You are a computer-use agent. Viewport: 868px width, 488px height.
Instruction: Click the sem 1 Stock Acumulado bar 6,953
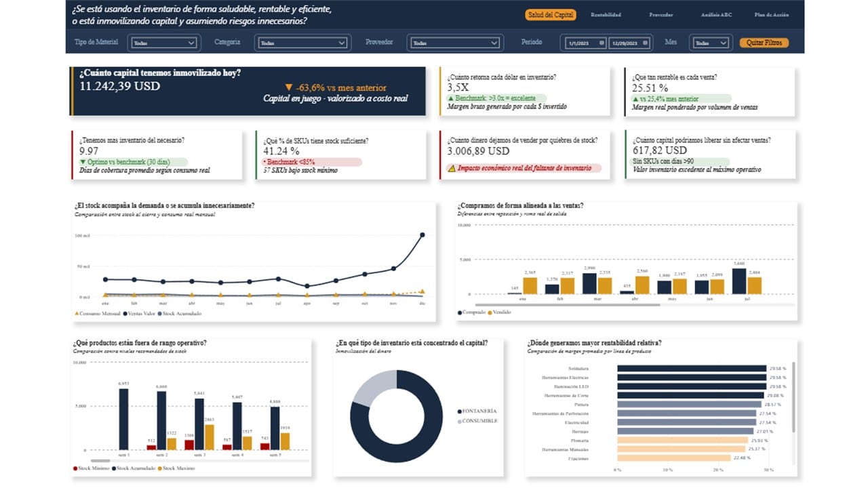point(123,420)
